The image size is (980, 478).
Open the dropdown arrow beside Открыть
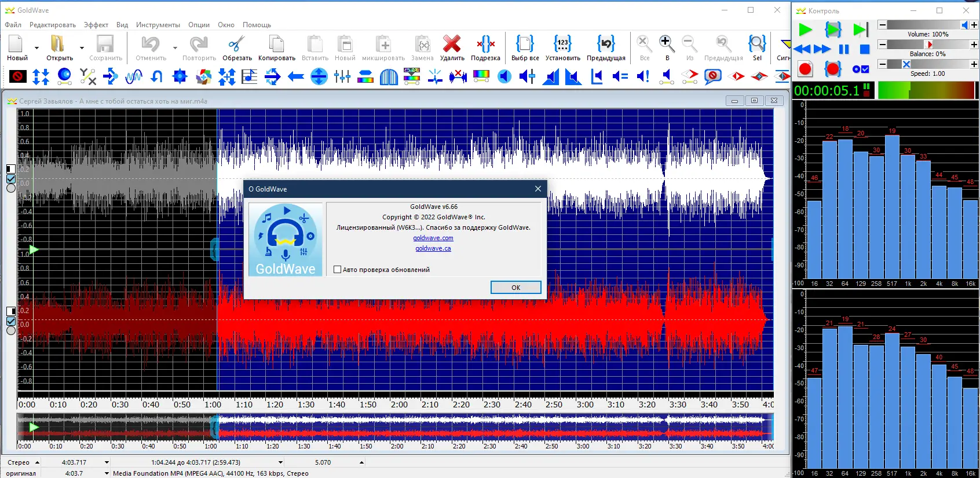82,48
